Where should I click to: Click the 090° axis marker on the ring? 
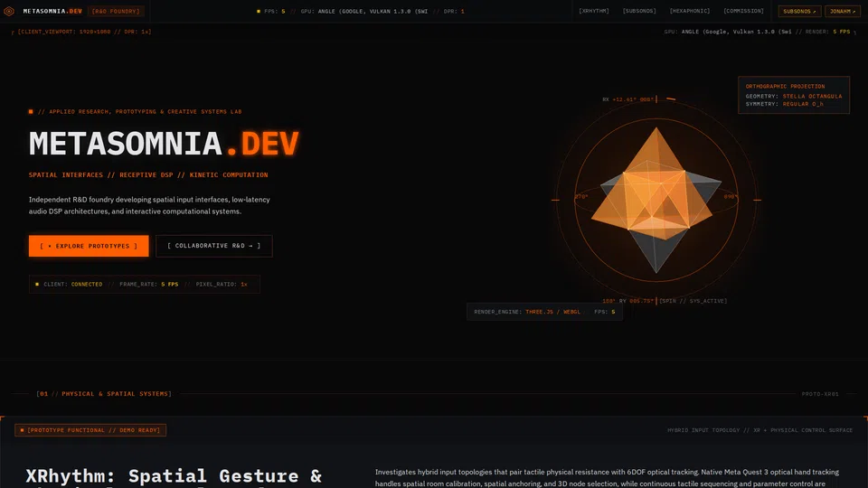pyautogui.click(x=731, y=196)
